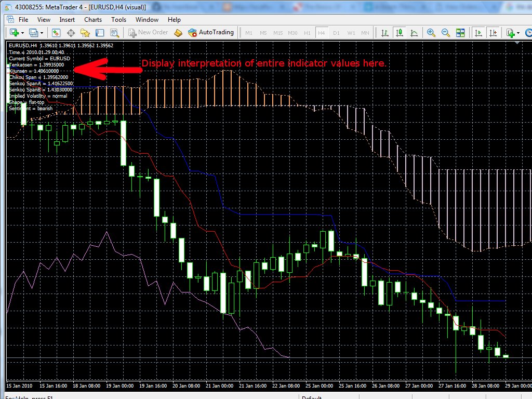The height and width of the screenshot is (399, 532).
Task: Open the Strategy Tester
Action: 114,32
